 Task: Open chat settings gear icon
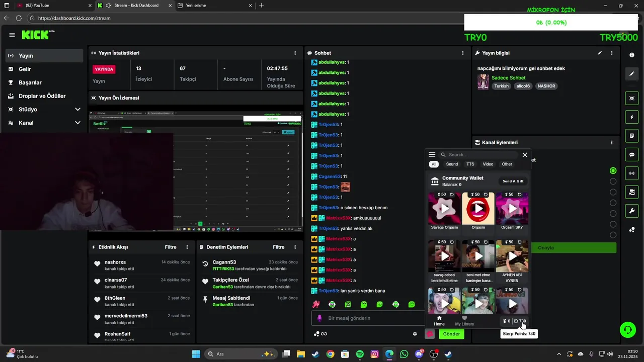[x=415, y=334]
